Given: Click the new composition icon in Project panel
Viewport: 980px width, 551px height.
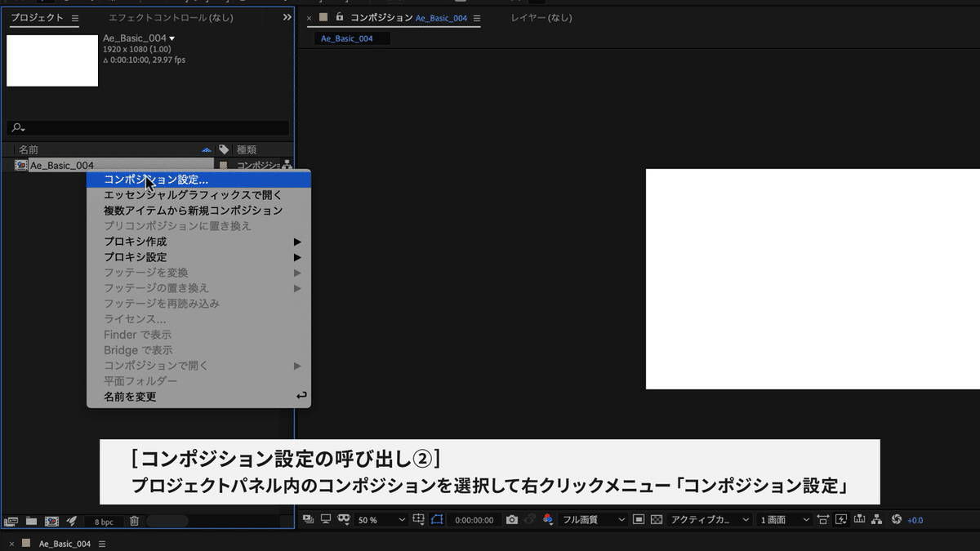Looking at the screenshot, I should click(51, 521).
